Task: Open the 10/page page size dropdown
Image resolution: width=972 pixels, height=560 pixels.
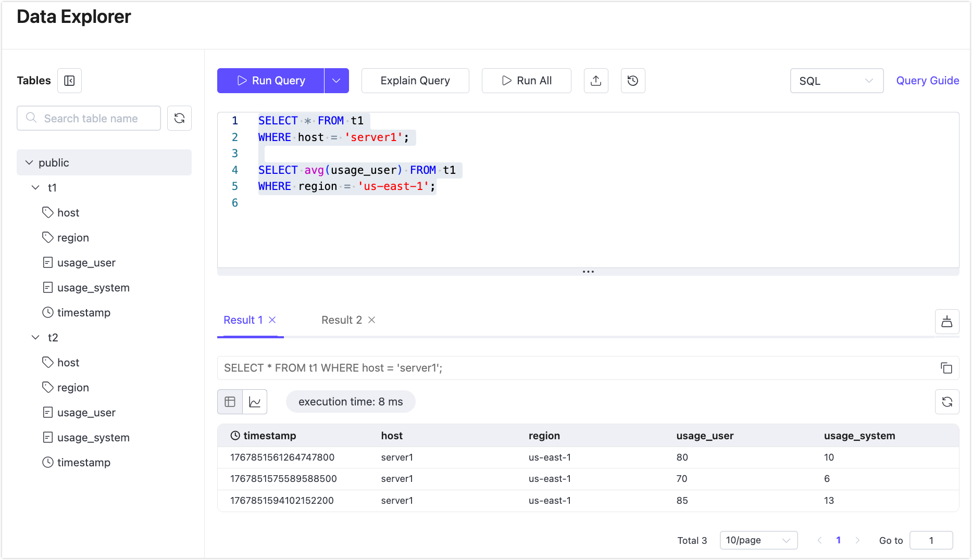Action: (x=758, y=540)
